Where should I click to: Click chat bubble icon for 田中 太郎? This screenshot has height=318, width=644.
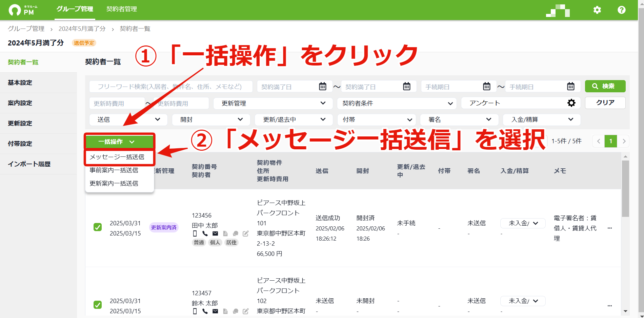click(x=236, y=233)
